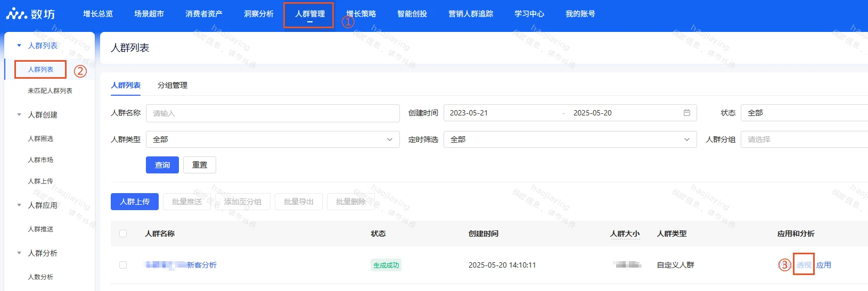Viewport: 868px width, 291px height.
Task: Click 透视 in the 新客分析 row
Action: pyautogui.click(x=804, y=265)
